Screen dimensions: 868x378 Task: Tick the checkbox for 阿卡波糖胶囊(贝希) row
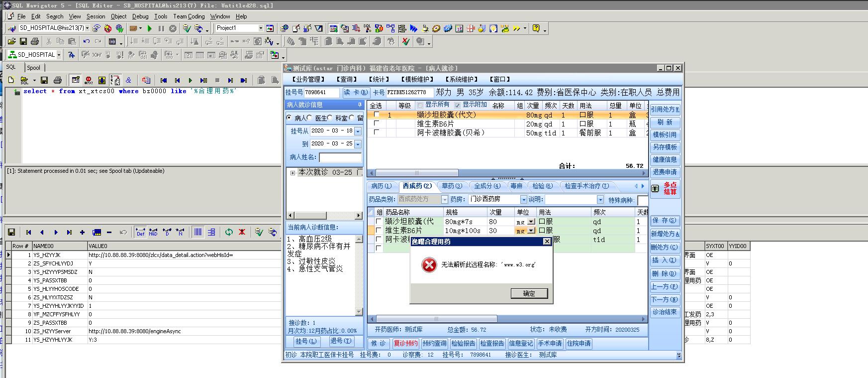376,132
